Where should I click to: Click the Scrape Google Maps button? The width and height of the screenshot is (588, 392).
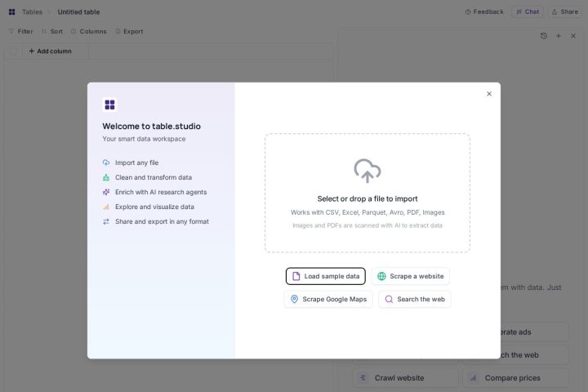click(328, 300)
